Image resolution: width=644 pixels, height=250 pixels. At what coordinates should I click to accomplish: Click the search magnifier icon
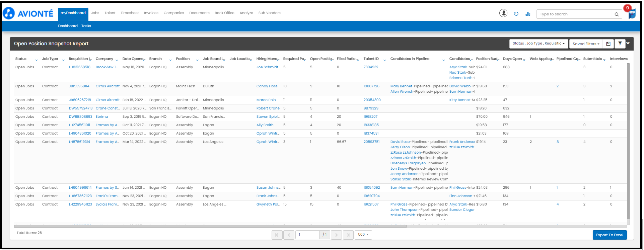[616, 14]
